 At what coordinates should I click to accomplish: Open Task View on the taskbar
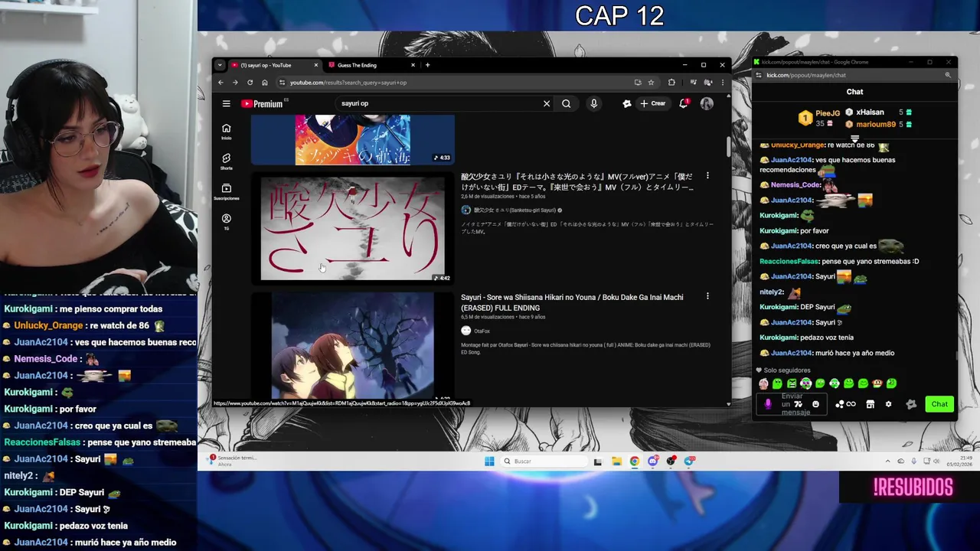click(x=598, y=461)
